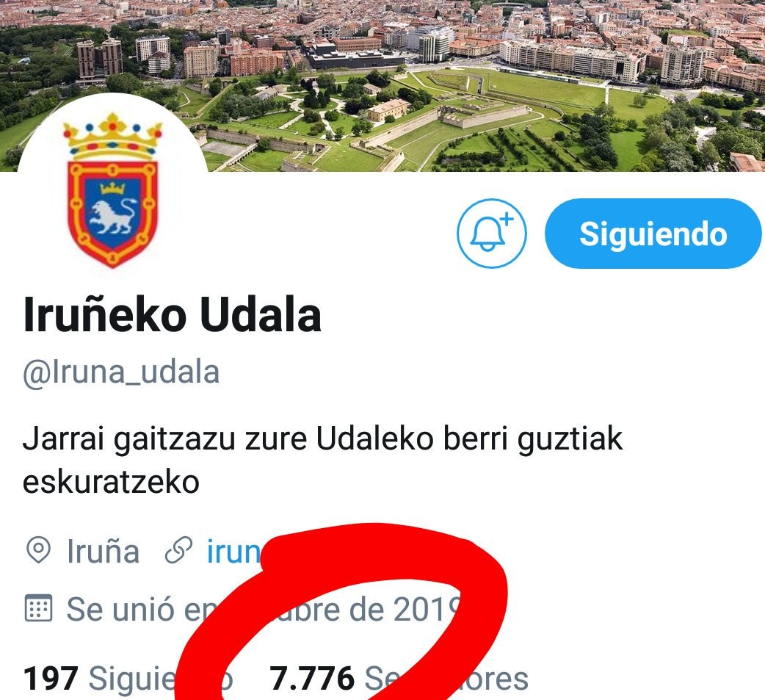Open the irun website link

(234, 552)
